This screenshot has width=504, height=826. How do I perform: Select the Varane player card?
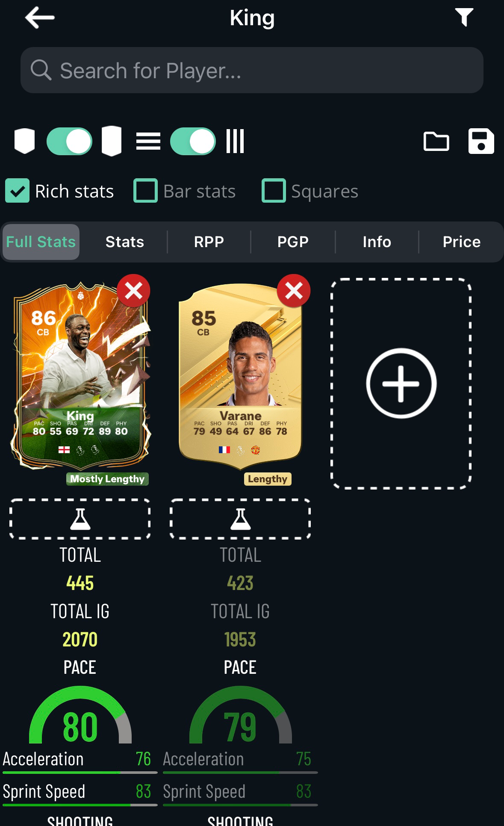[240, 376]
